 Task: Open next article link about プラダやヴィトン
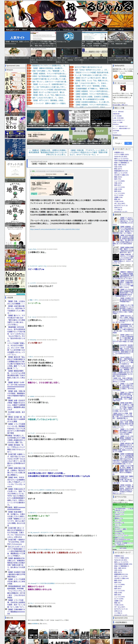coord(89,153)
